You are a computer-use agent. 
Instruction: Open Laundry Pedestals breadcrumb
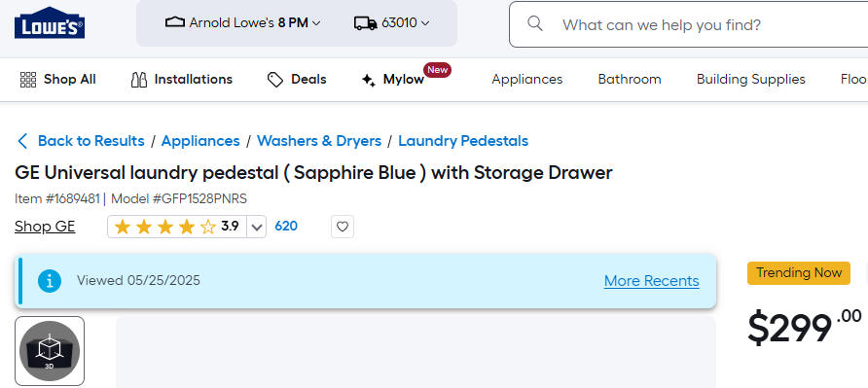463,141
